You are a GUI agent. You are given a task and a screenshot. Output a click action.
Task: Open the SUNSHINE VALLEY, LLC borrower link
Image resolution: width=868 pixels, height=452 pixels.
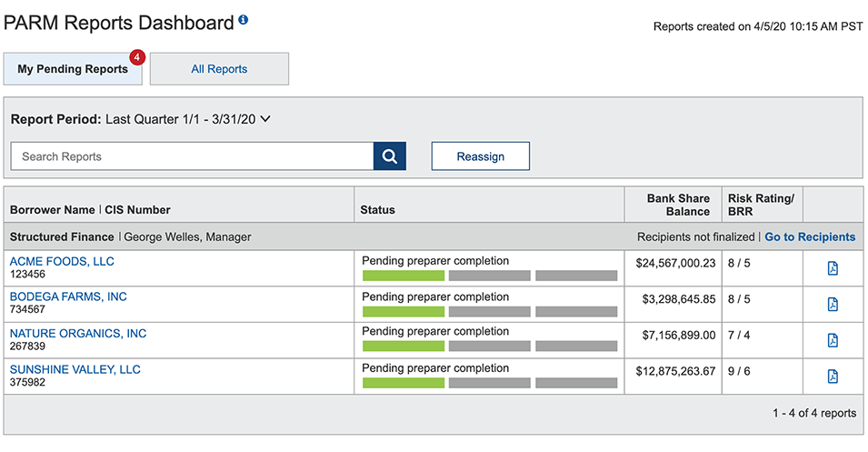(x=75, y=370)
